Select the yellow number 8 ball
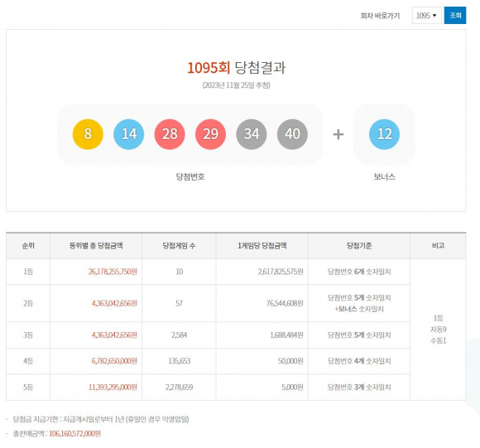This screenshot has height=448, width=480. click(x=88, y=134)
